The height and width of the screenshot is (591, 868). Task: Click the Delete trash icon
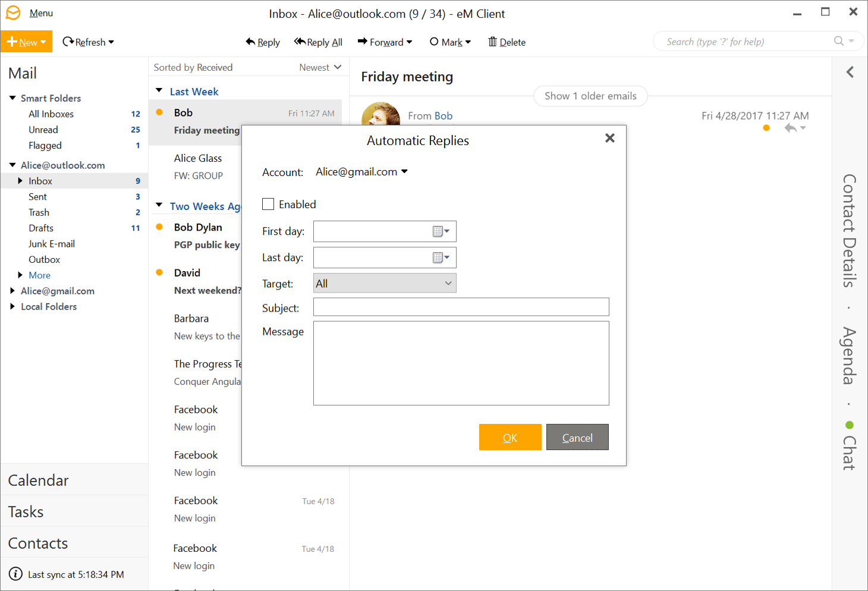pos(492,42)
